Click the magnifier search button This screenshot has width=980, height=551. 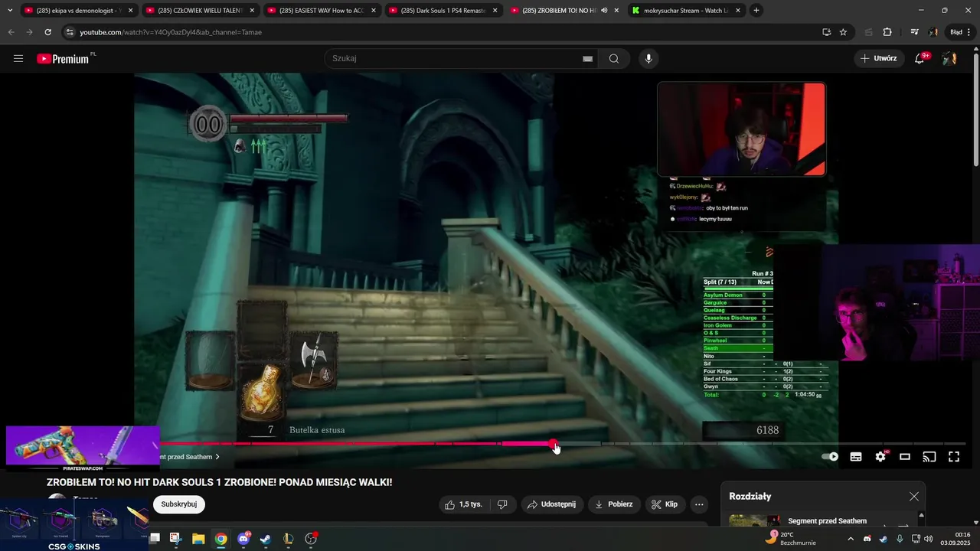[614, 59]
